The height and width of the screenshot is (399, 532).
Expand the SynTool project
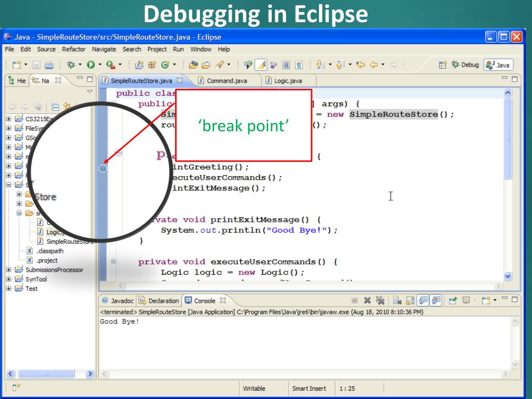click(x=9, y=279)
